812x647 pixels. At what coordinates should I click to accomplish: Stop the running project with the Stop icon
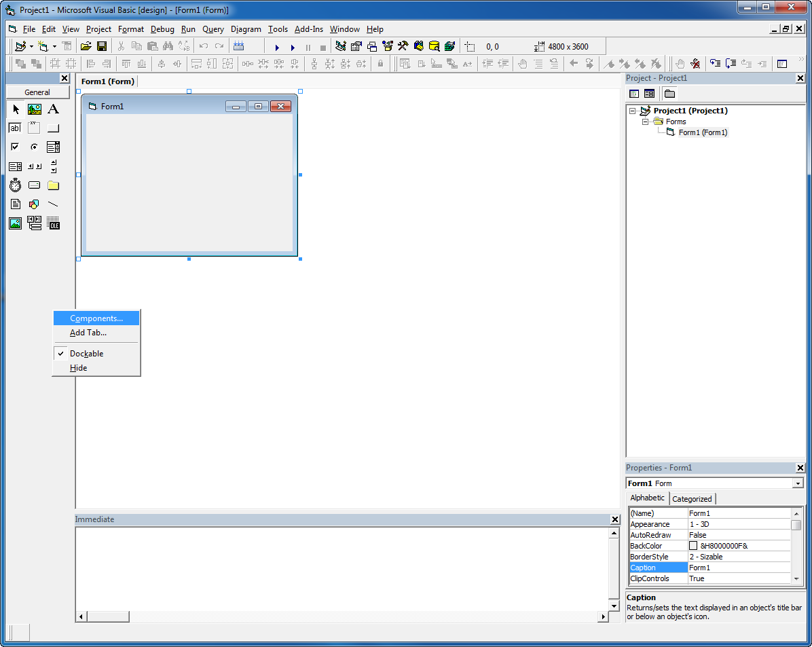click(x=322, y=48)
